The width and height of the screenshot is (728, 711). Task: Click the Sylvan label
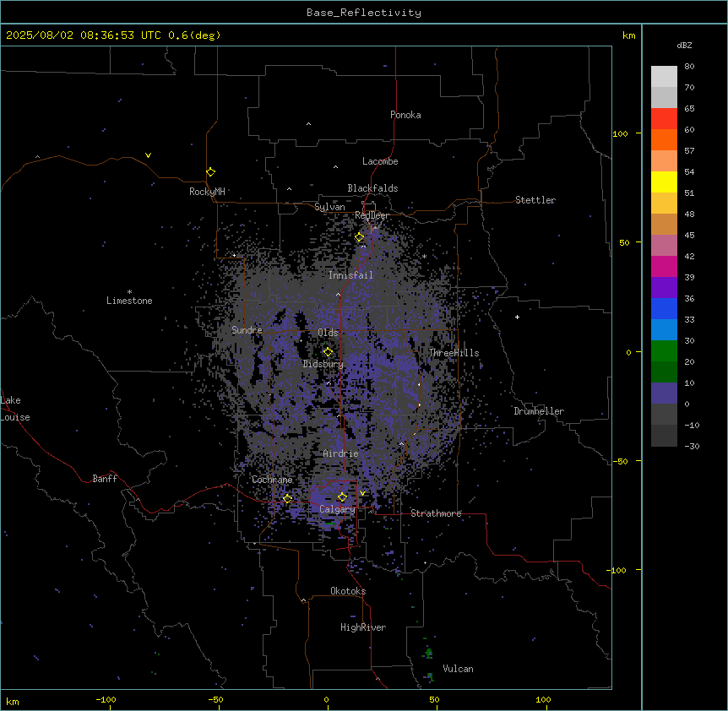(329, 207)
